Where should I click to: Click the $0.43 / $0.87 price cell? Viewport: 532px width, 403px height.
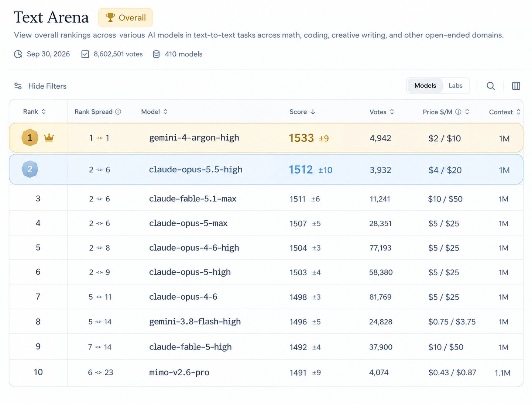(x=452, y=373)
